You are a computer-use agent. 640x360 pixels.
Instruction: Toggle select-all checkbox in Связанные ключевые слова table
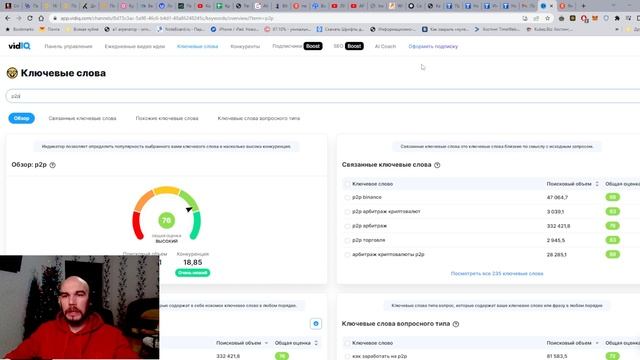coord(347,184)
